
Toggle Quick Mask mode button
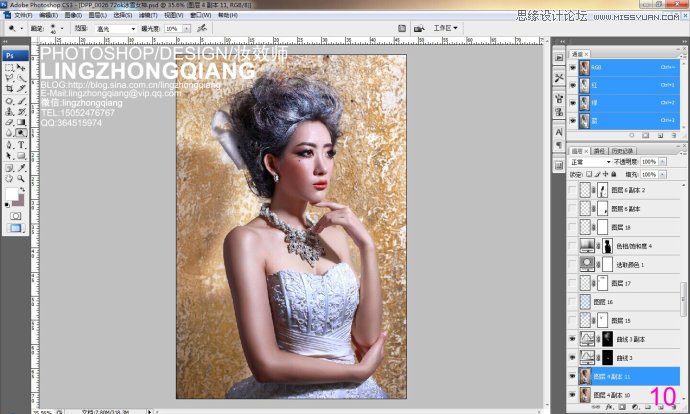[15, 216]
